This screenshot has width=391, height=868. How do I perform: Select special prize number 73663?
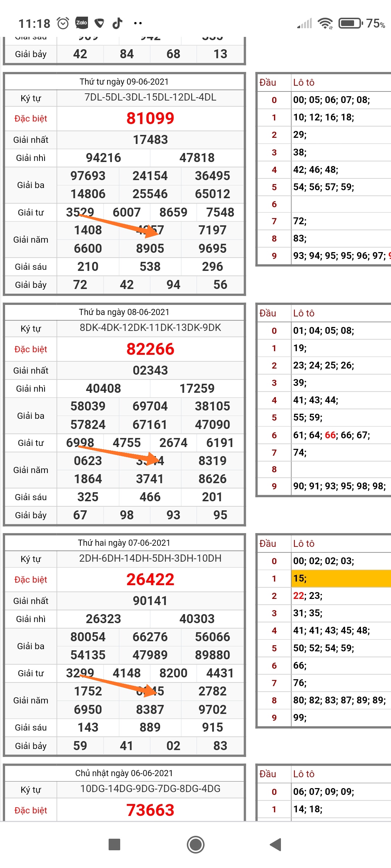pos(150,810)
